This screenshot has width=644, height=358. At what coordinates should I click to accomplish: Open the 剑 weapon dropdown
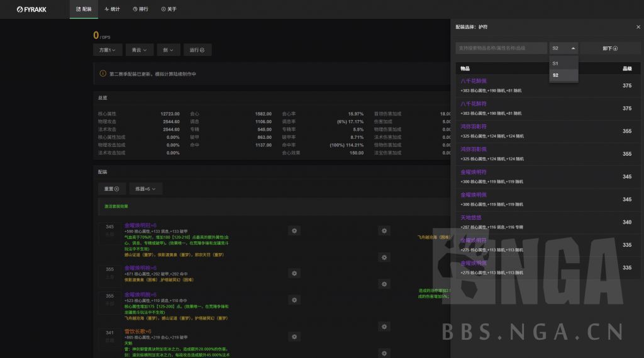pyautogui.click(x=168, y=50)
